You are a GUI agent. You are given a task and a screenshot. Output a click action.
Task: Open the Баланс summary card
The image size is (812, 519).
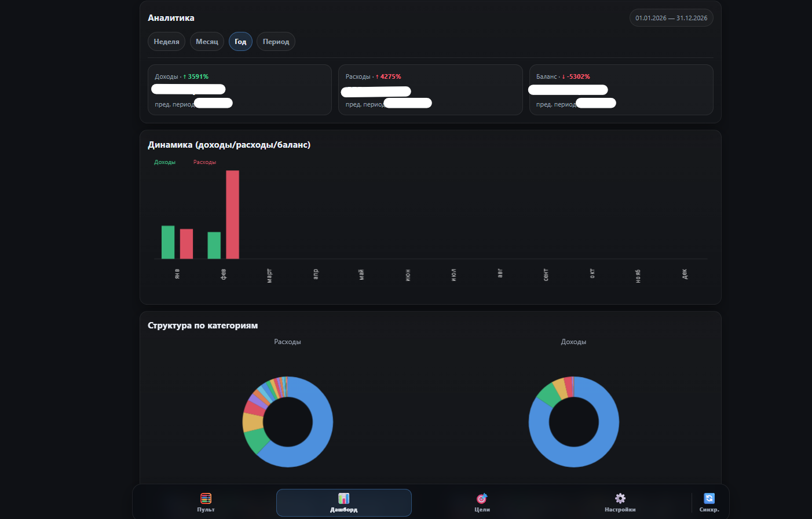[621, 90]
